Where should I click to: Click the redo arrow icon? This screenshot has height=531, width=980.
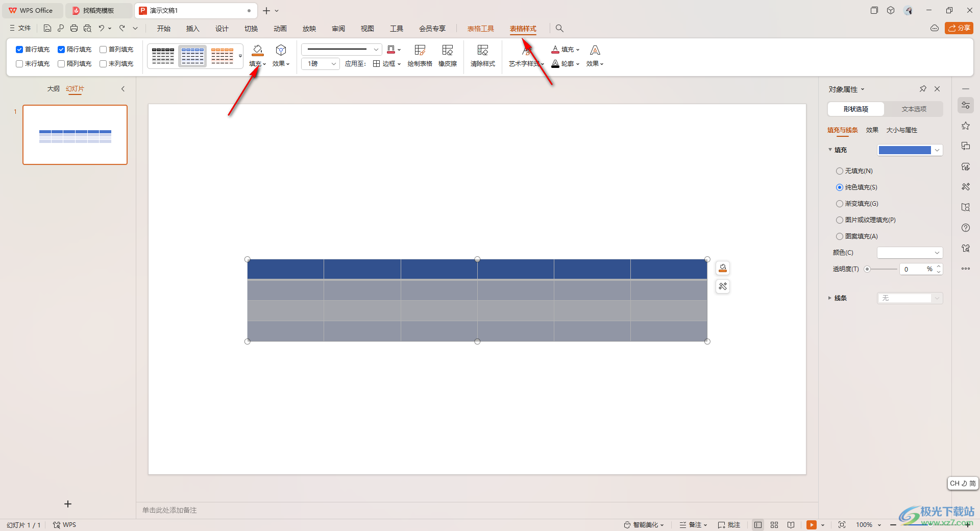point(122,29)
